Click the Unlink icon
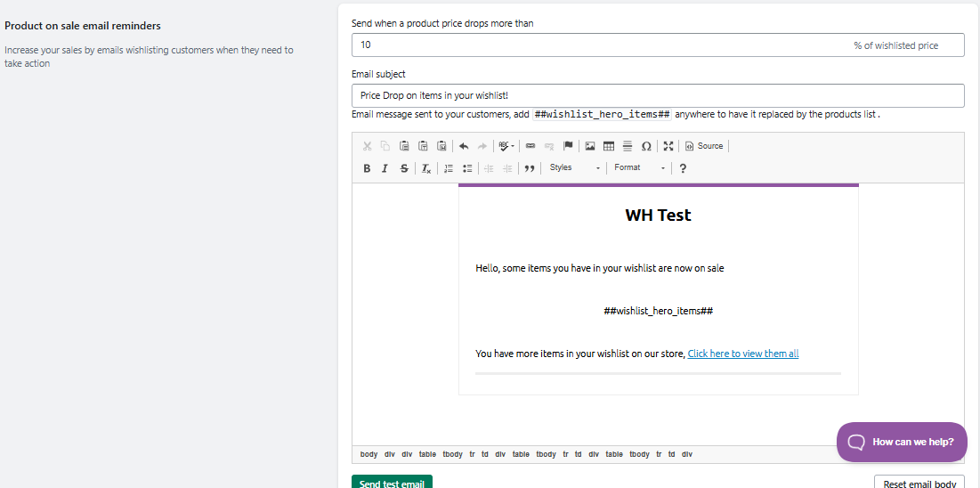 549,146
